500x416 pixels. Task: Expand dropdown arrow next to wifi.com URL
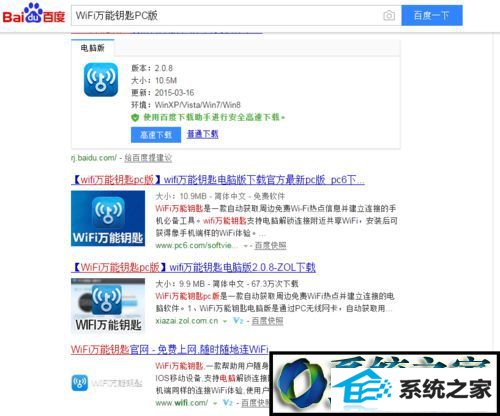[x=216, y=403]
